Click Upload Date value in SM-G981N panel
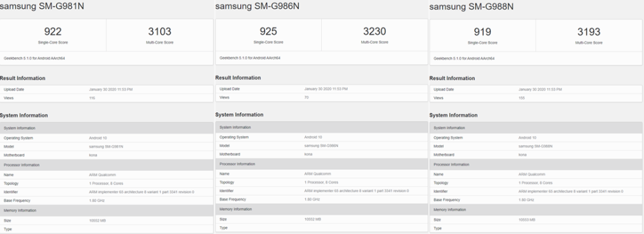The image size is (644, 234). point(111,89)
